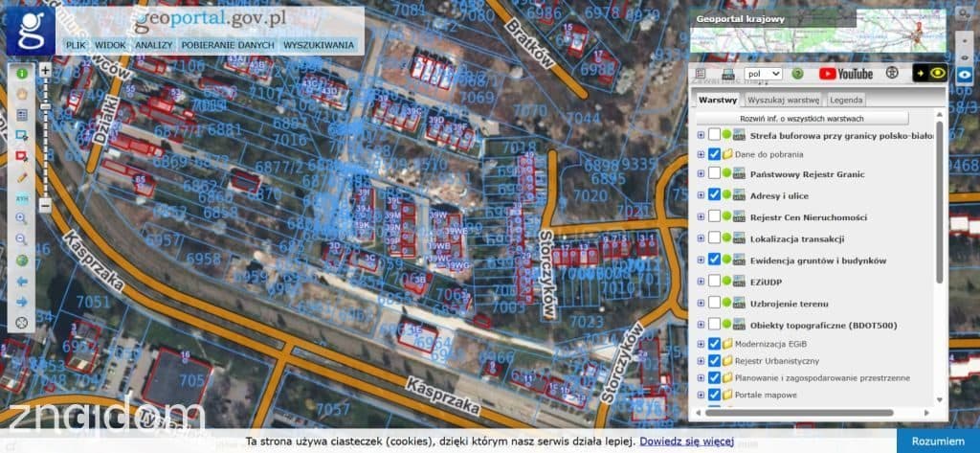980x453 pixels.
Task: Click the map contents list icon in panel header
Action: [701, 74]
